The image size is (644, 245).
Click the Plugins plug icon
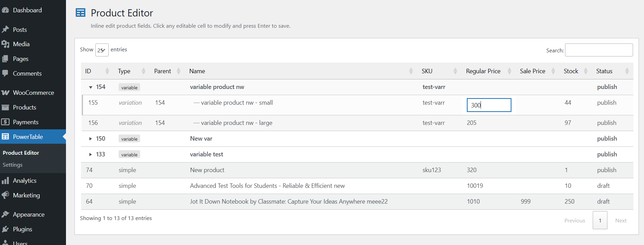[x=5, y=229]
